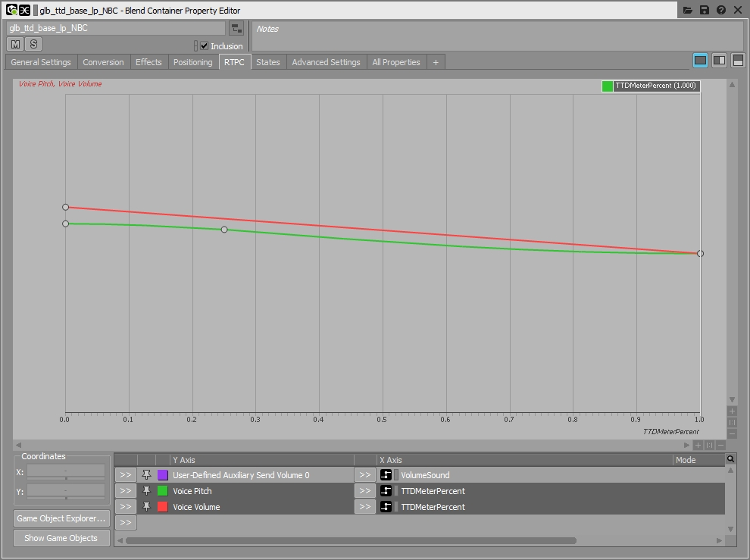The width and height of the screenshot is (750, 560).
Task: Click the horizontal scrollbar under the RTPC list
Action: 351,540
